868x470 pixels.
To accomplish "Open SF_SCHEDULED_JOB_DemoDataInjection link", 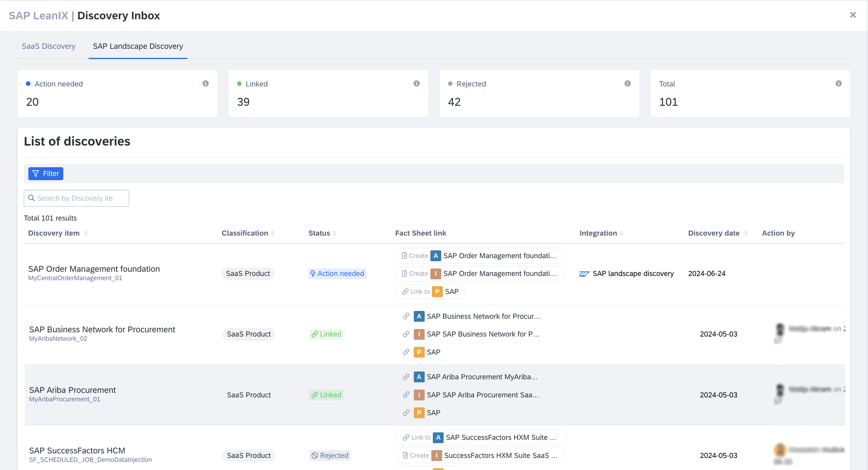I will point(90,459).
